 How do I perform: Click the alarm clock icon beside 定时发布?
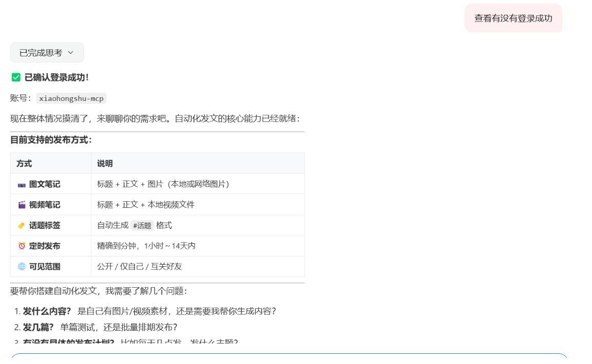22,246
